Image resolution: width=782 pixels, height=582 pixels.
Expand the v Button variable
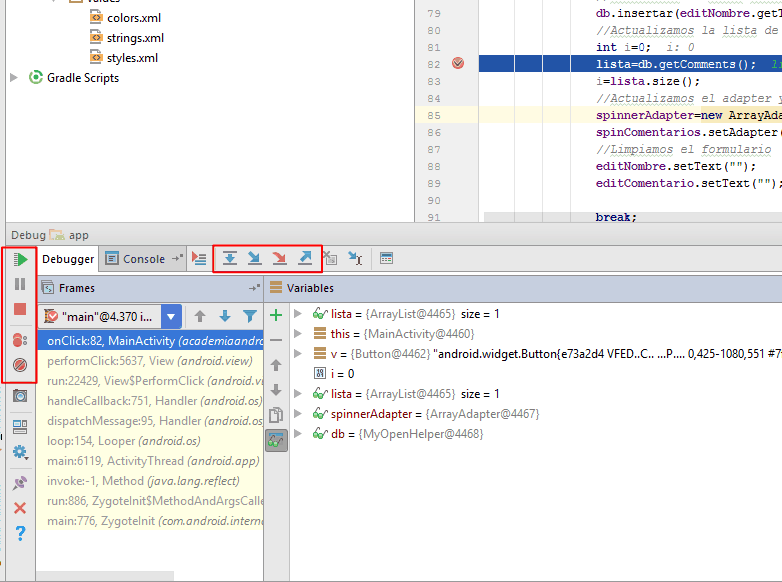tap(298, 354)
